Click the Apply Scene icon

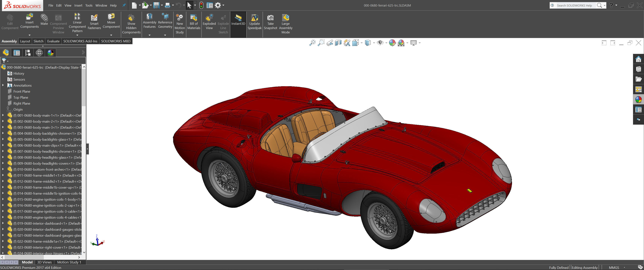pos(401,43)
